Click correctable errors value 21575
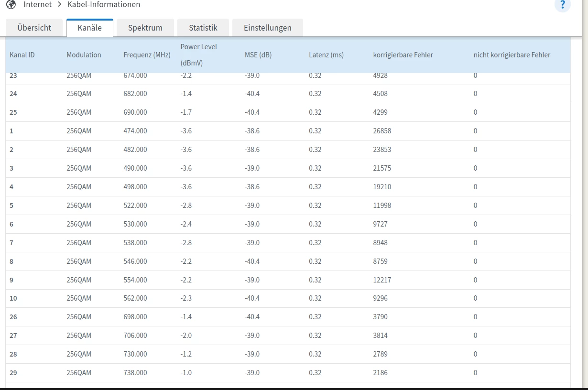The height and width of the screenshot is (390, 588). 382,168
